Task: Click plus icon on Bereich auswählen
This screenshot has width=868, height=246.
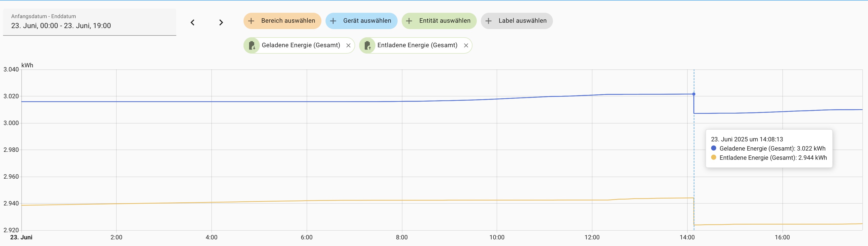Action: click(251, 21)
